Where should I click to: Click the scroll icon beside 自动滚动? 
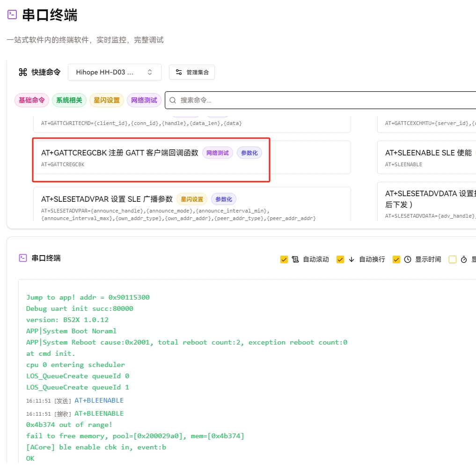[x=295, y=259]
